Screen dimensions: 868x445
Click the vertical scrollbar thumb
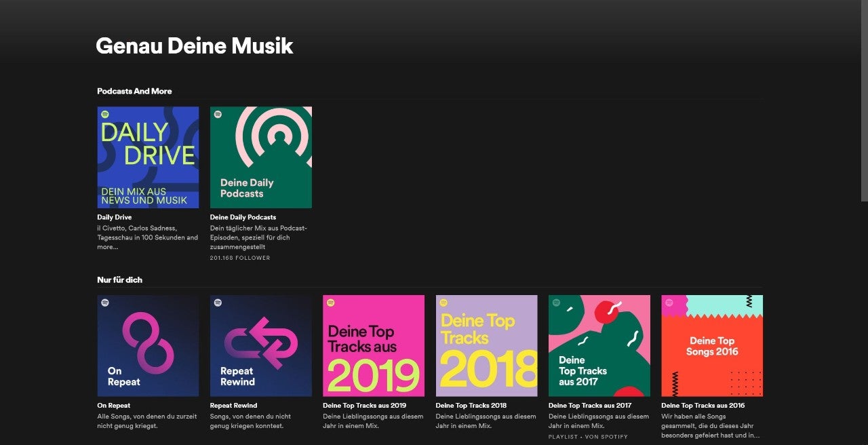(x=865, y=100)
